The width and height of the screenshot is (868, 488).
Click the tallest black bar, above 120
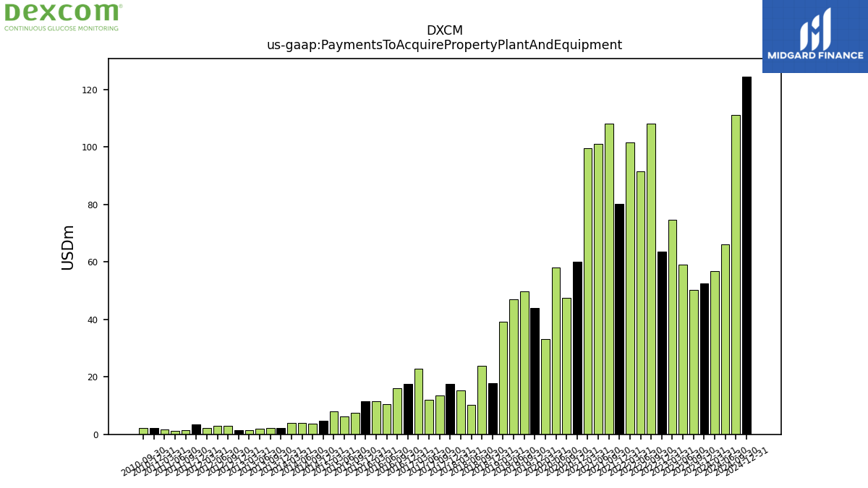coord(746,255)
